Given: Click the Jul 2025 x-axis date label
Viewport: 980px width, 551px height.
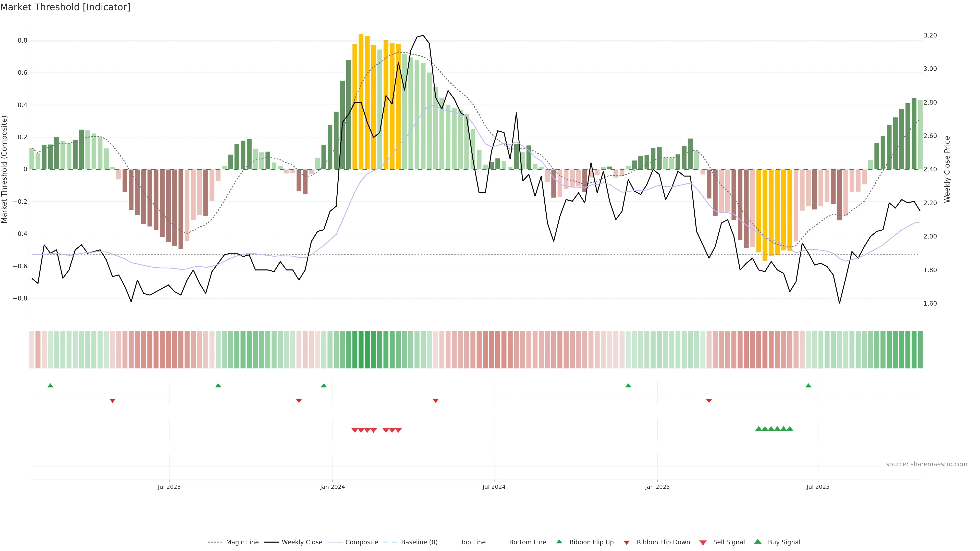Looking at the screenshot, I should (x=818, y=487).
